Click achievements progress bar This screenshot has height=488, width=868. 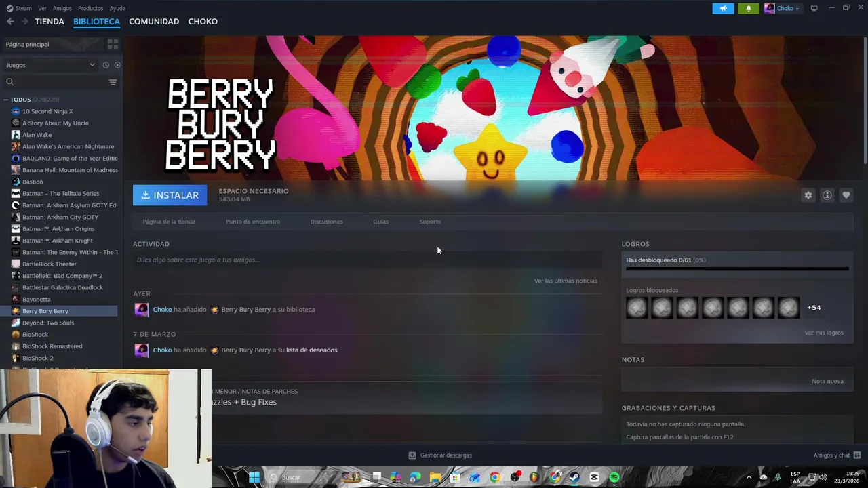(737, 269)
